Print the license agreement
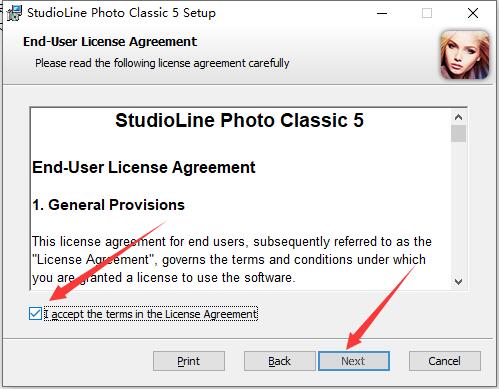 click(189, 361)
